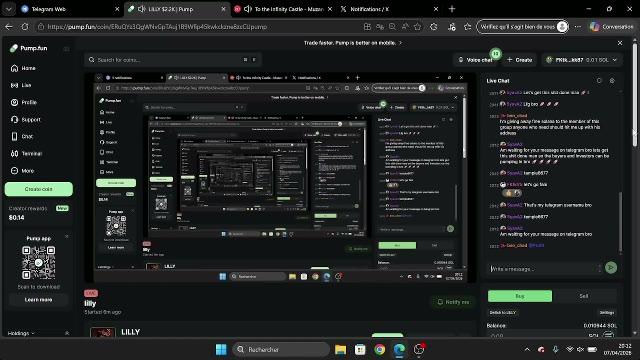Open the wallet account dropdown
Screen dimensions: 640x360
click(581, 60)
